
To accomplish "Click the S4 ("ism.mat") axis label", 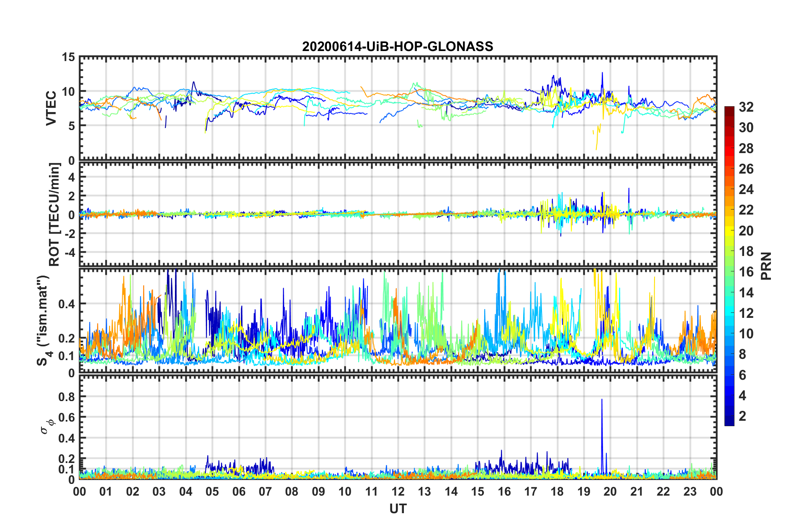I will 44,320.
